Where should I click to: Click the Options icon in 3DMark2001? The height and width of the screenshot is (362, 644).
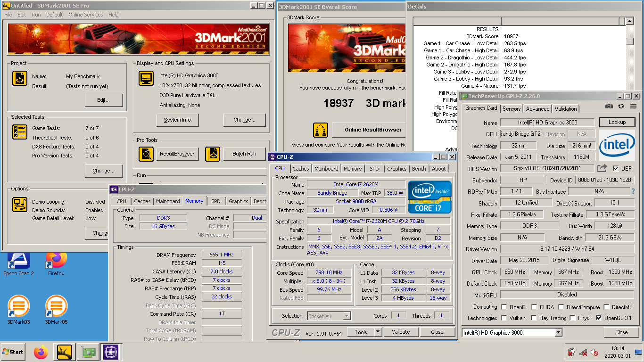[x=20, y=204]
